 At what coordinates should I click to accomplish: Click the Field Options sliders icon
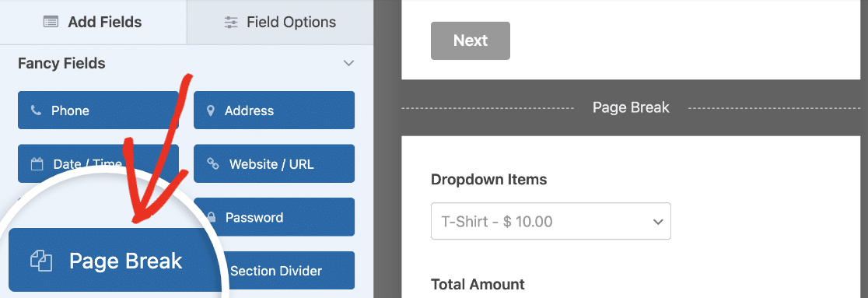(231, 22)
